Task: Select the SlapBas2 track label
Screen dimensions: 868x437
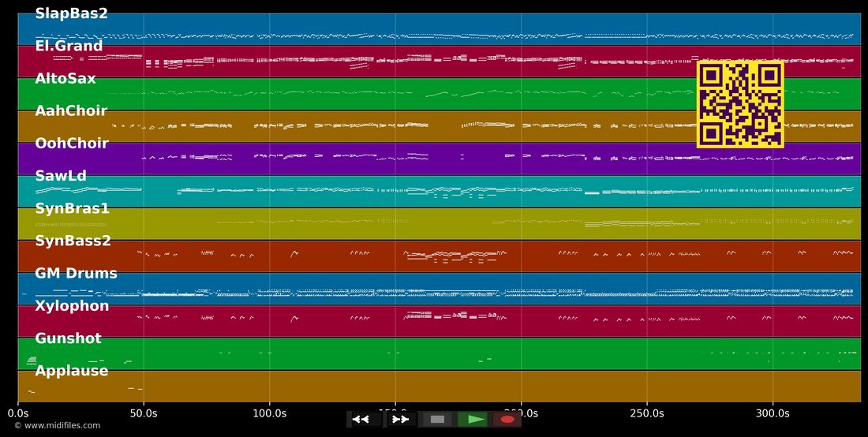Action: click(71, 14)
